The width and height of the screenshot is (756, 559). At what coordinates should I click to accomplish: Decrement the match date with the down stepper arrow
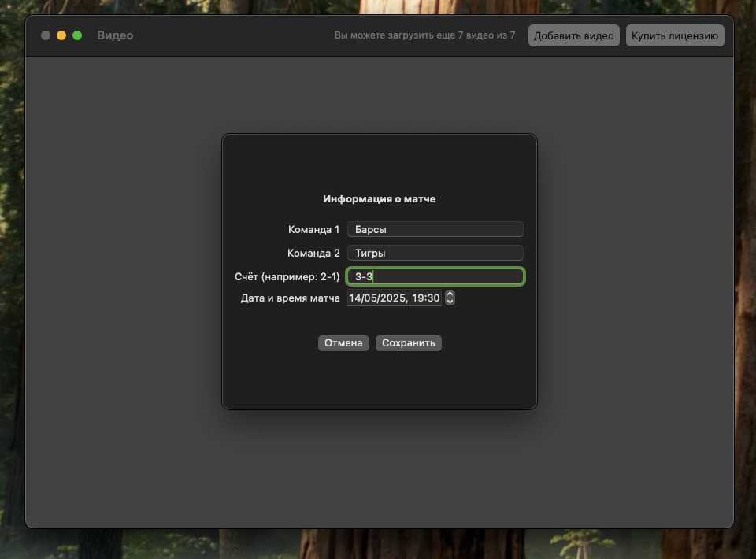point(450,302)
